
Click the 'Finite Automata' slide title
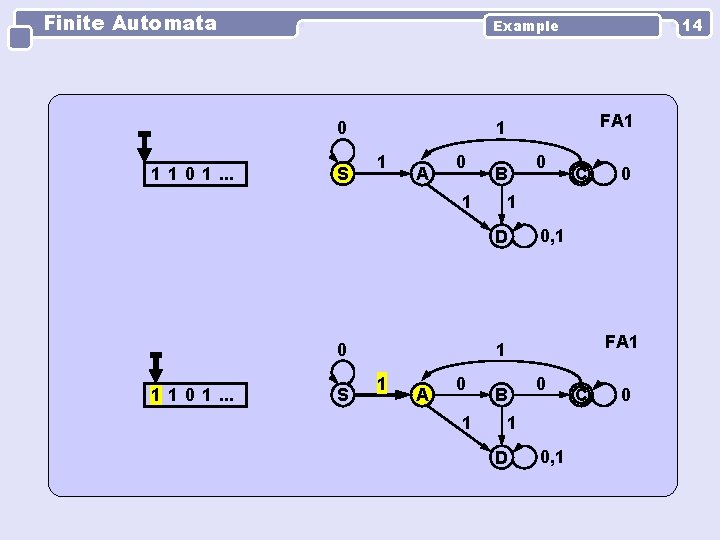coord(130,23)
